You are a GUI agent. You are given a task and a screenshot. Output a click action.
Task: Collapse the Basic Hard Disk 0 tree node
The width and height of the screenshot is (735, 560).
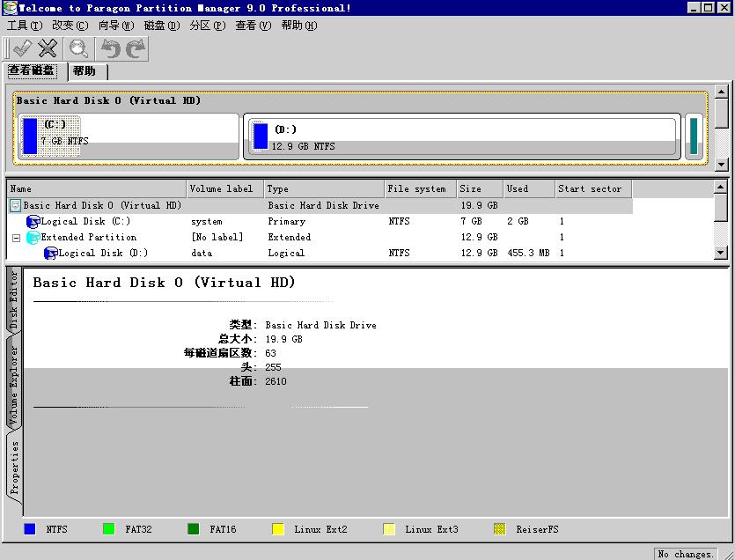15,206
